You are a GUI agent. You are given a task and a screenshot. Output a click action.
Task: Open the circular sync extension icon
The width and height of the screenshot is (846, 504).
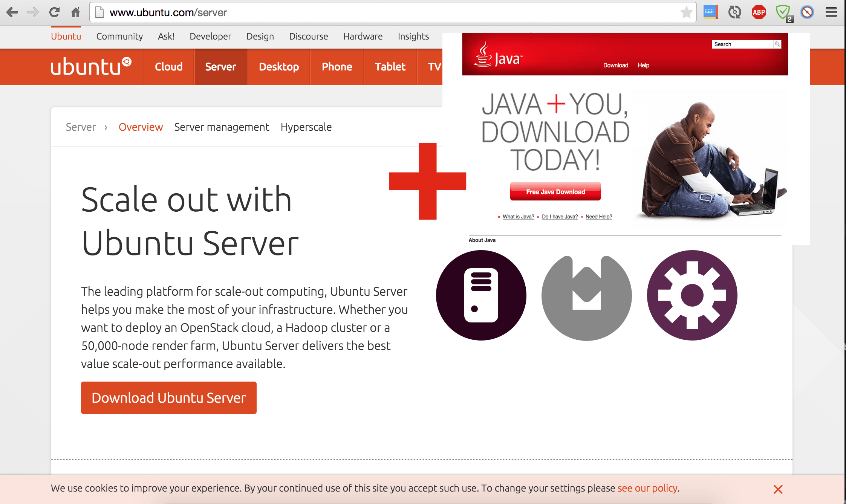point(734,12)
